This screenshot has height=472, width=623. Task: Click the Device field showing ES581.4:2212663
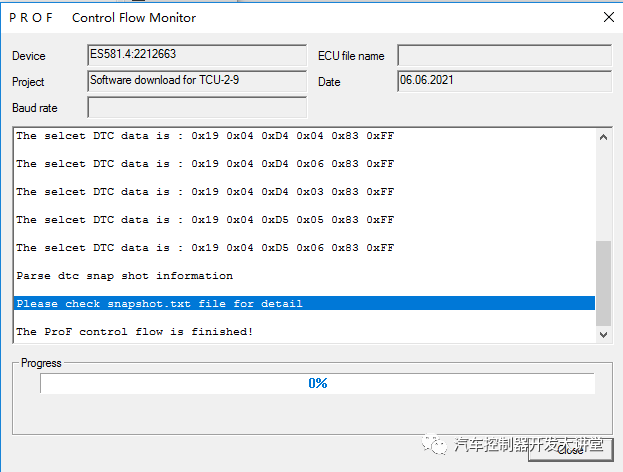click(x=196, y=55)
